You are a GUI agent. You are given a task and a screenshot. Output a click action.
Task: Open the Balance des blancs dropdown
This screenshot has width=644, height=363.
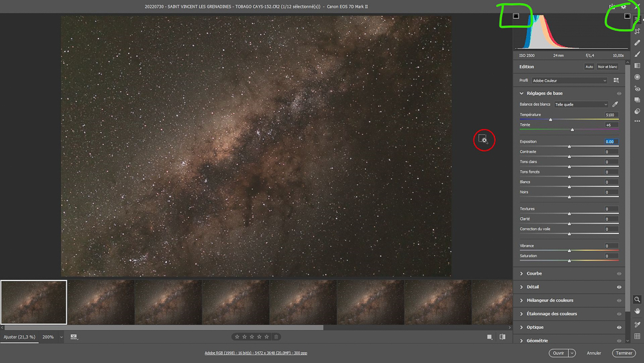click(581, 104)
